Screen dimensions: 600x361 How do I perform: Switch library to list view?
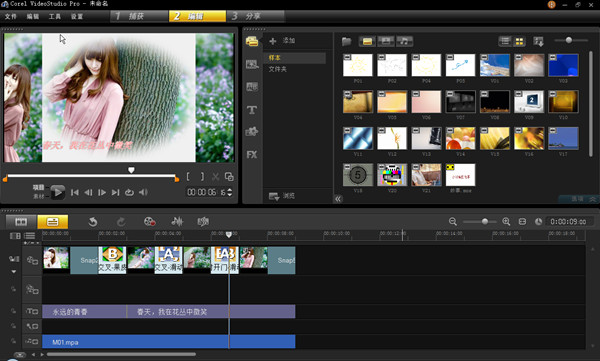(x=505, y=41)
